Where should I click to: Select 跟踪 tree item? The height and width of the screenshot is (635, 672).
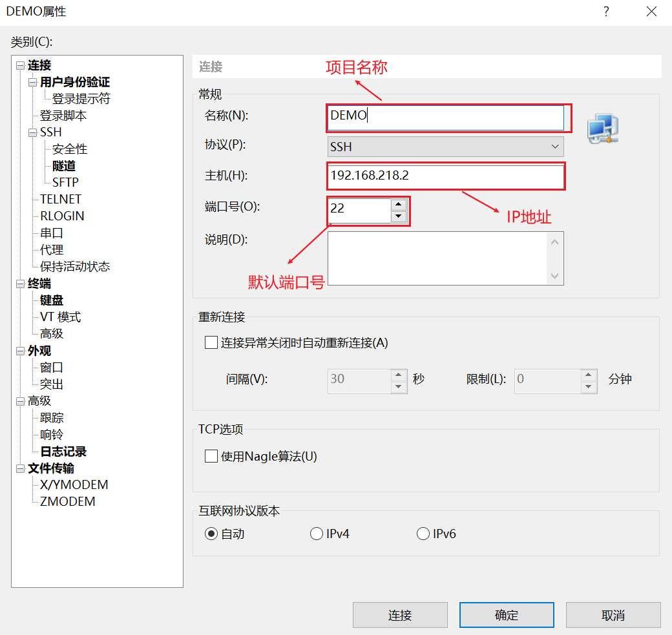point(52,418)
